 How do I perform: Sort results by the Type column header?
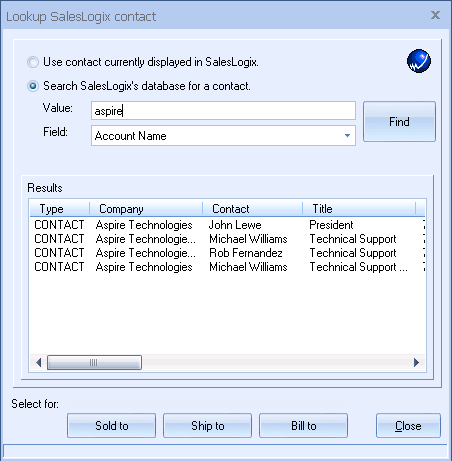click(60, 209)
